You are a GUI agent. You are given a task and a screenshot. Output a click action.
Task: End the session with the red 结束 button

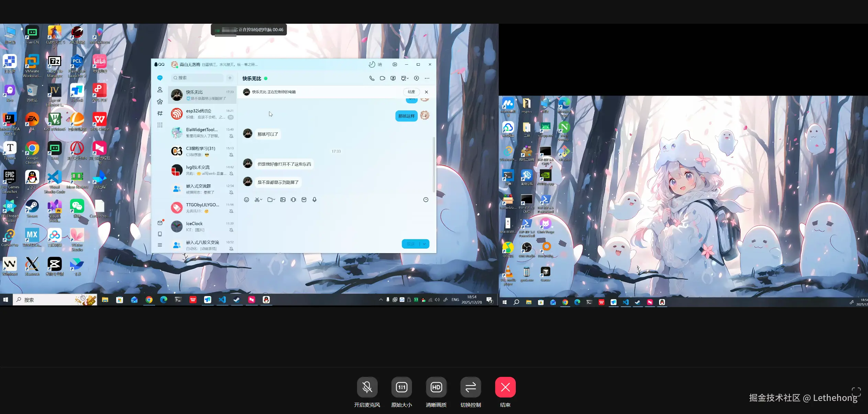pos(505,387)
